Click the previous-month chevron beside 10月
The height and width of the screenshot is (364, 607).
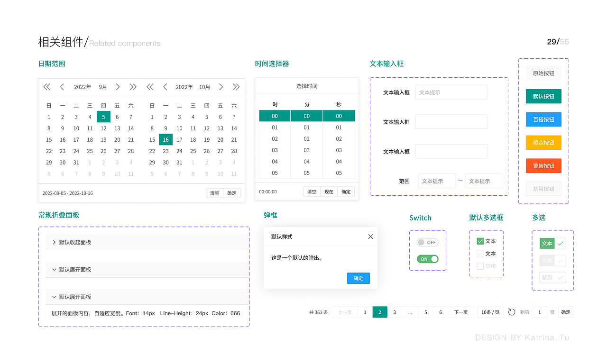165,87
